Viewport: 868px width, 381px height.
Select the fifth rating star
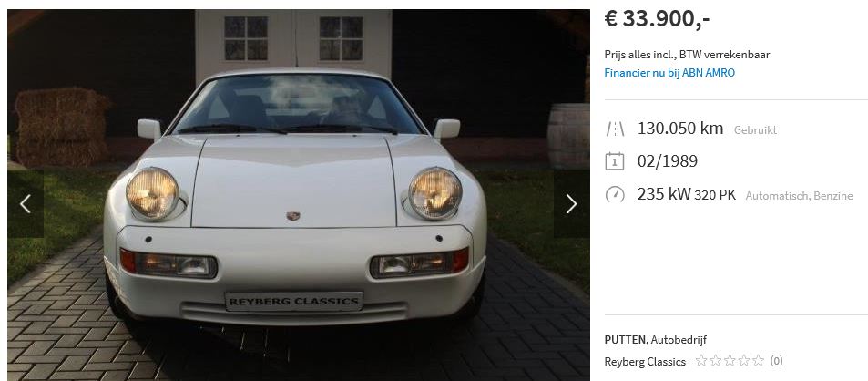click(759, 361)
